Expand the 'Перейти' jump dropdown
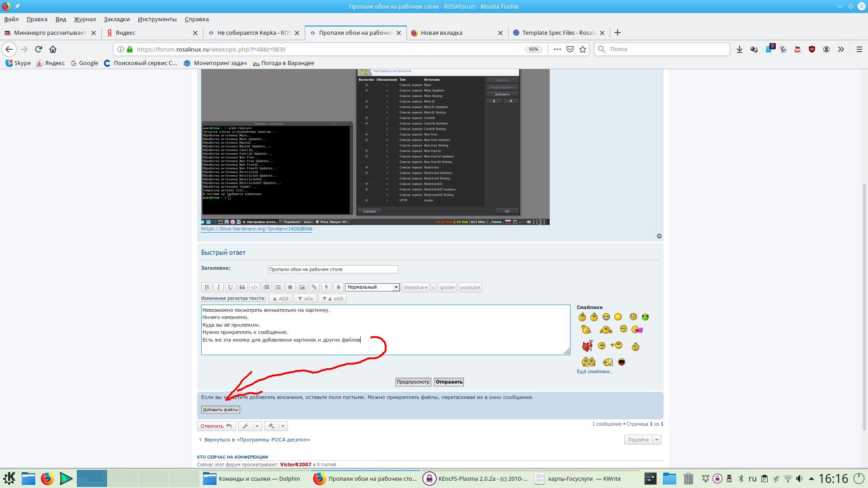 (657, 440)
